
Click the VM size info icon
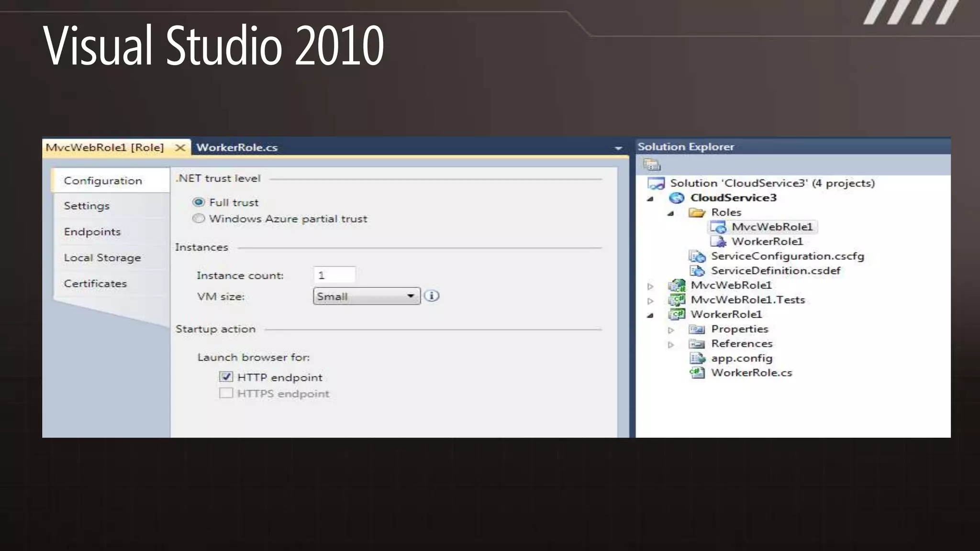(432, 296)
